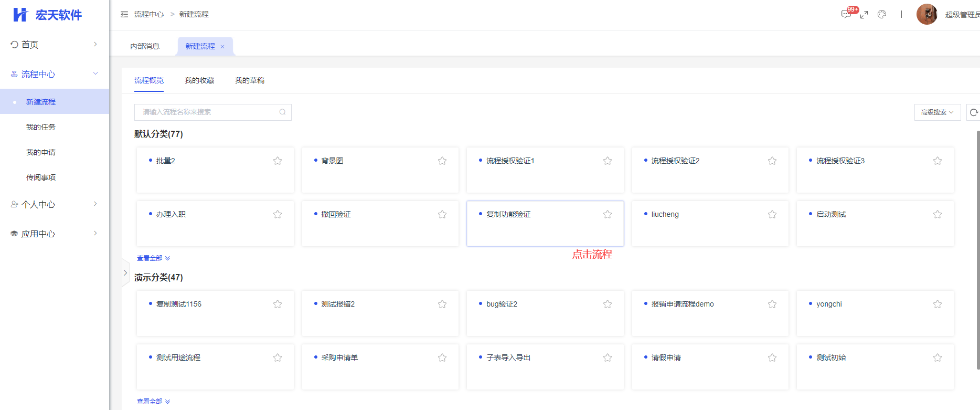Open the 复制功能验证 process card
Viewport: 980px width, 410px height.
545,224
